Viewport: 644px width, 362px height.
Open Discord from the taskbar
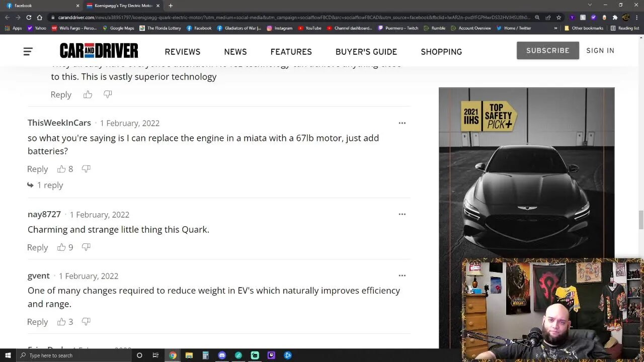[x=222, y=355]
